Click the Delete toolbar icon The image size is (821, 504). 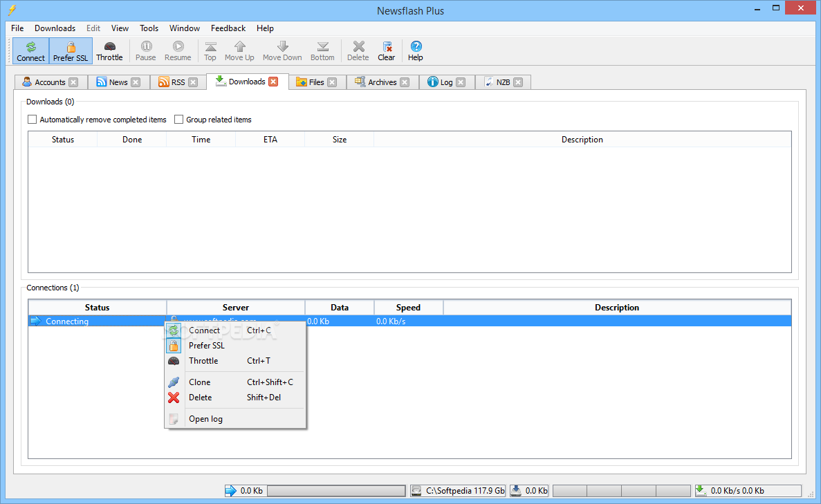[x=358, y=50]
